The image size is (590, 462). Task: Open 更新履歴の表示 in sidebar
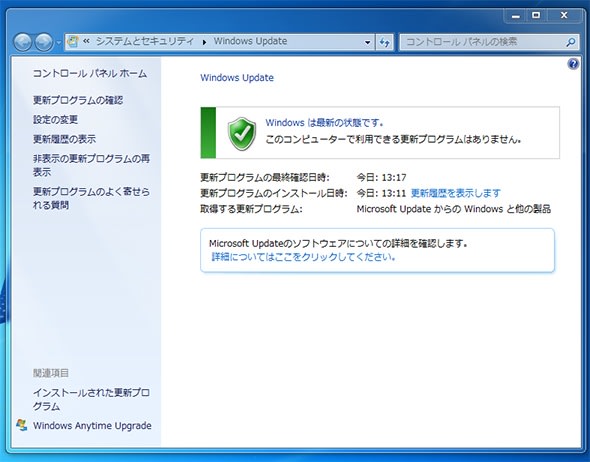[64, 139]
